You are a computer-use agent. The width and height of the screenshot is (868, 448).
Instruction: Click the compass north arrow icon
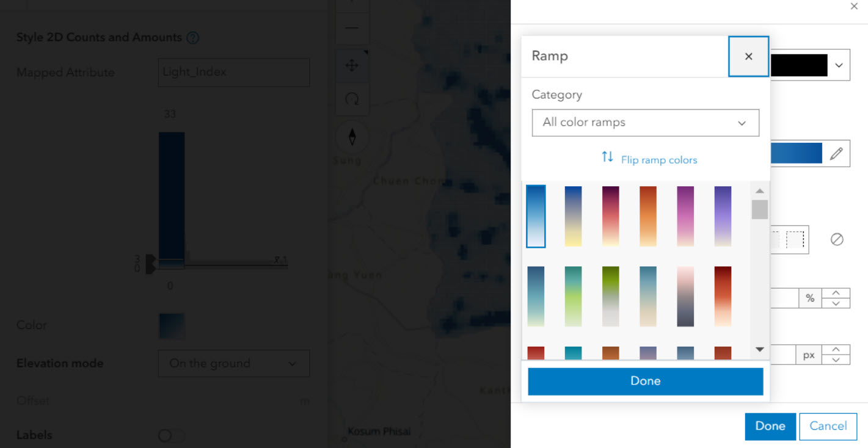coord(352,136)
